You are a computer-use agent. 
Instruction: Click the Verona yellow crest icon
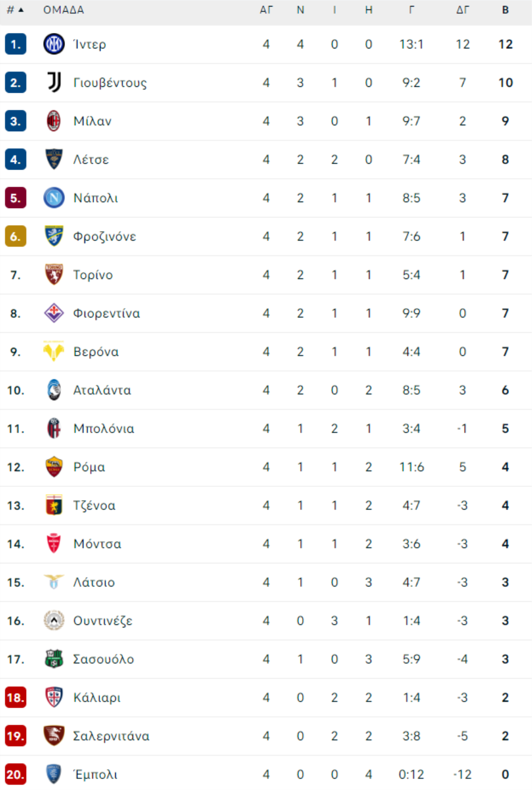click(x=54, y=351)
